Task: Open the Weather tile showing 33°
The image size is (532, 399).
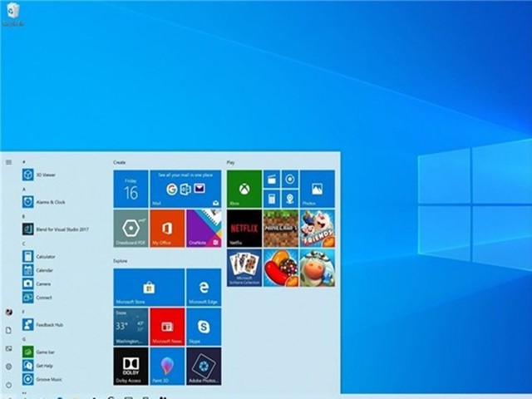Action: 131,327
